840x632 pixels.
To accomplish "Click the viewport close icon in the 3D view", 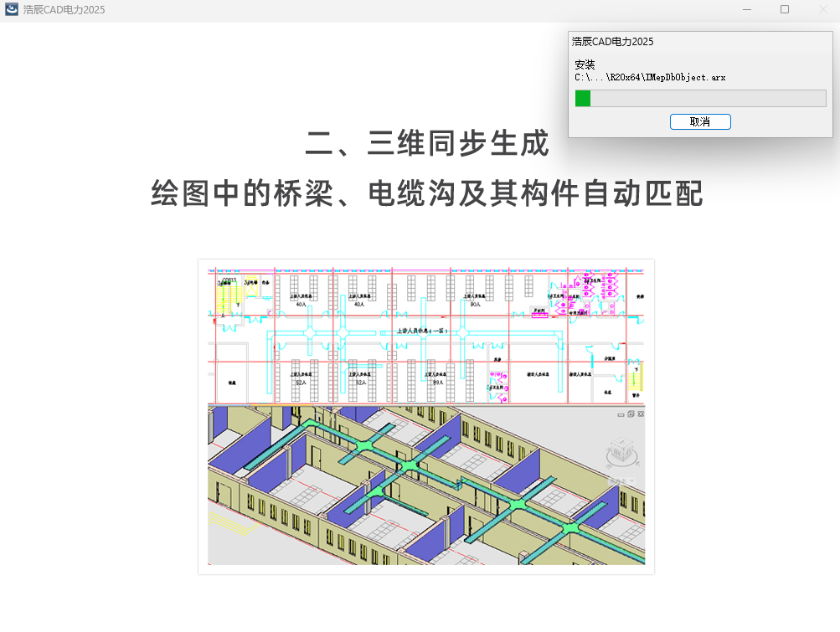I will (641, 414).
